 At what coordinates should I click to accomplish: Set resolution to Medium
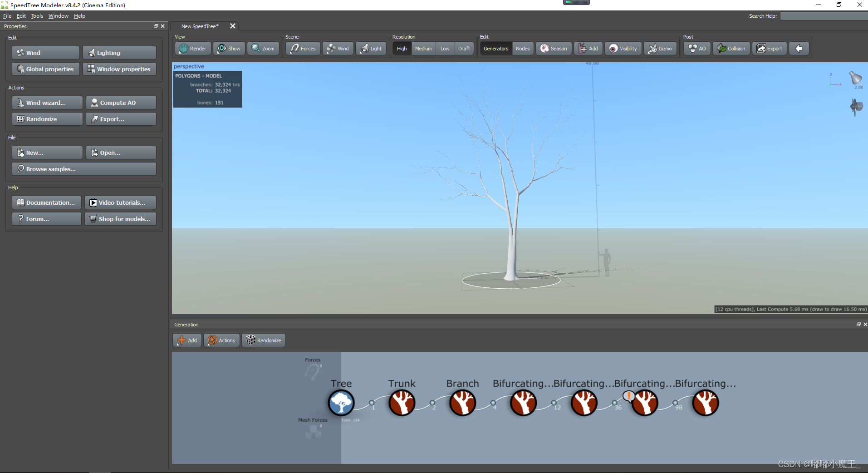click(x=423, y=49)
